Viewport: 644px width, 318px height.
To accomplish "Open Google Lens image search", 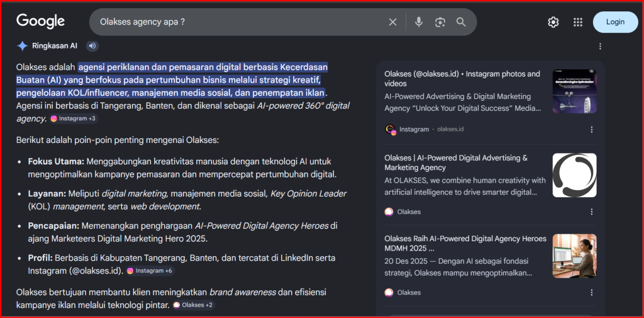I will click(440, 22).
